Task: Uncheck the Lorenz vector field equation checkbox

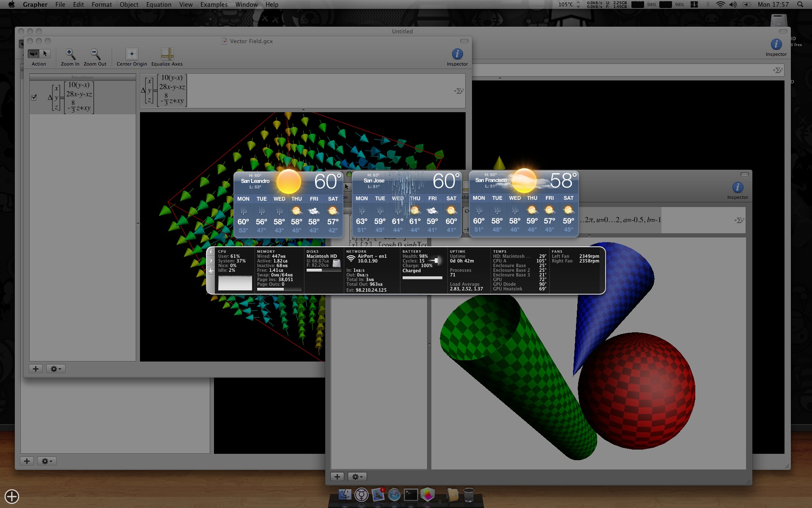Action: click(34, 97)
